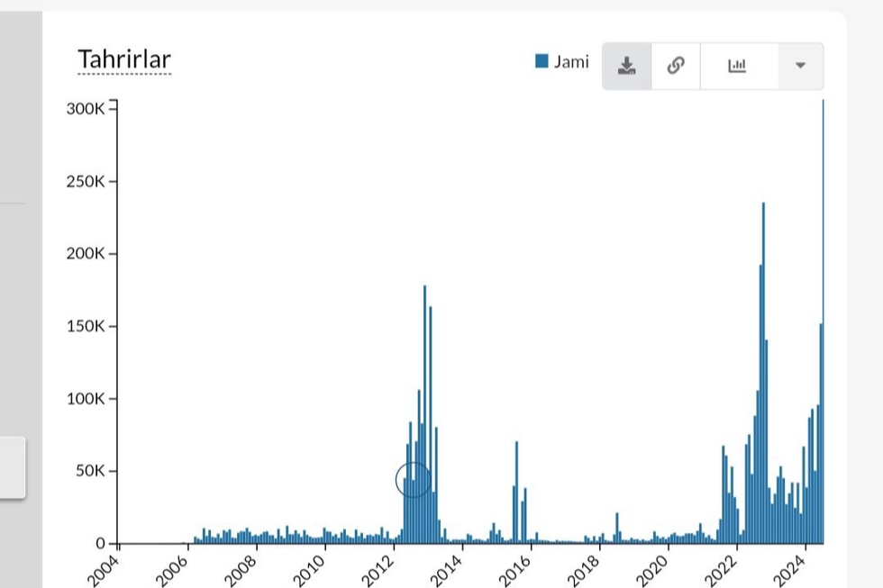Click the small 2018 bar spike near 20K
This screenshot has width=883, height=588.
click(617, 528)
